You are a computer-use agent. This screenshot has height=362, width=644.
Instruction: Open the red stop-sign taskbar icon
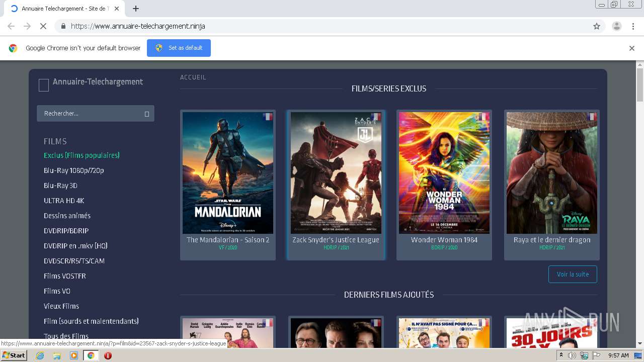[108, 355]
